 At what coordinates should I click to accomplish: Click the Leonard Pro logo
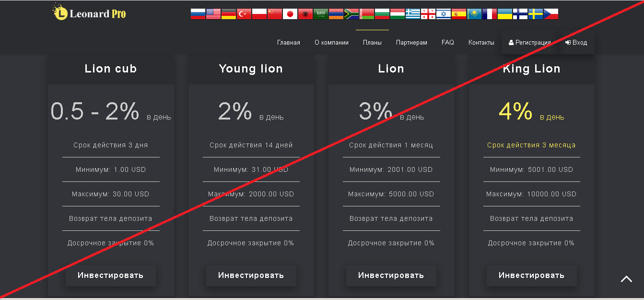(90, 12)
